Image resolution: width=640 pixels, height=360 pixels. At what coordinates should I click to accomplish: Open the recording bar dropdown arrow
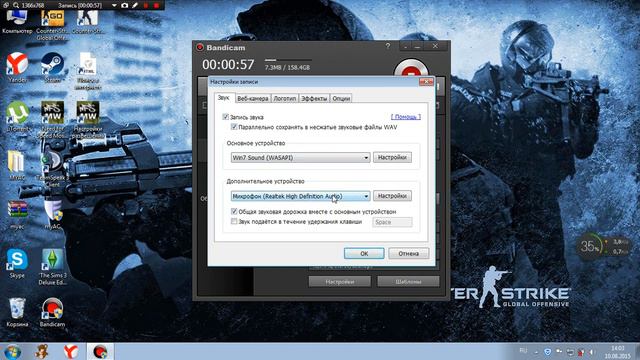click(114, 5)
